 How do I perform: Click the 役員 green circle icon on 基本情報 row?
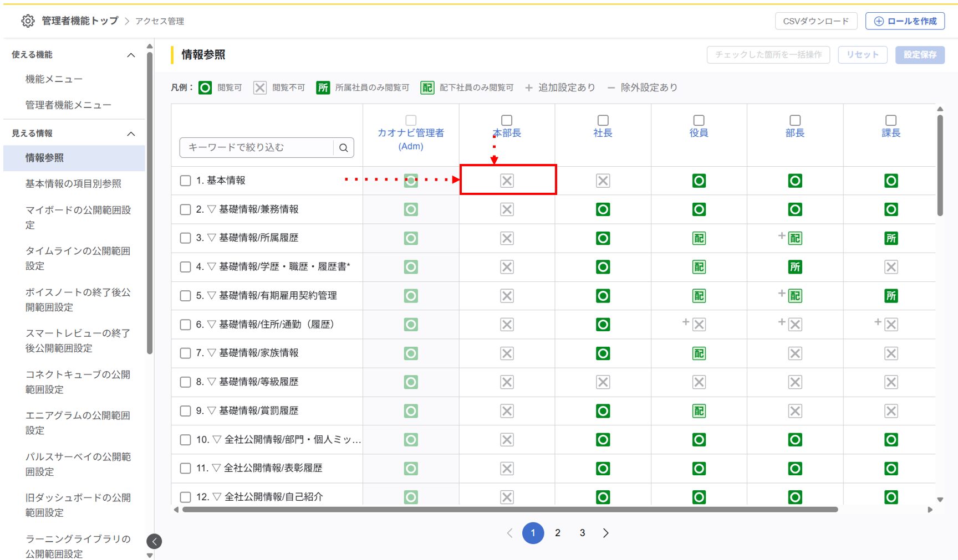(699, 181)
